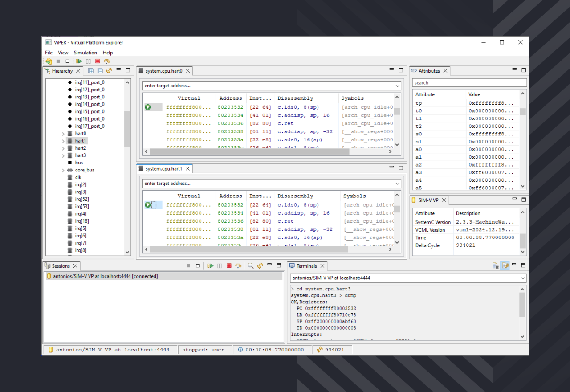The image size is (570, 392).
Task: Expand the core_bus tree item
Action: tap(63, 170)
